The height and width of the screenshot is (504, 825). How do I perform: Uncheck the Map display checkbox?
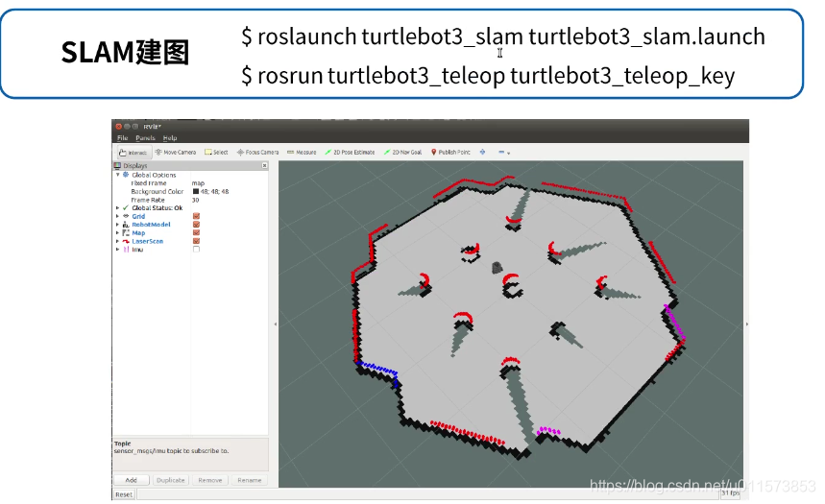click(196, 232)
